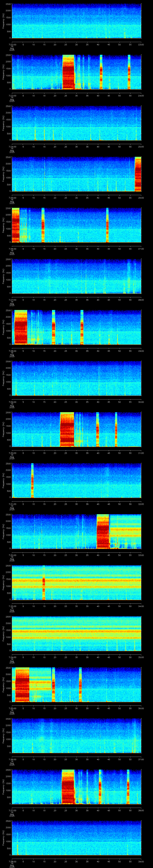The width and height of the screenshot is (153, 868).
Task: Select the narrow burst near 31s in 7:35:00 spectrogram
Action: click(x=80, y=685)
